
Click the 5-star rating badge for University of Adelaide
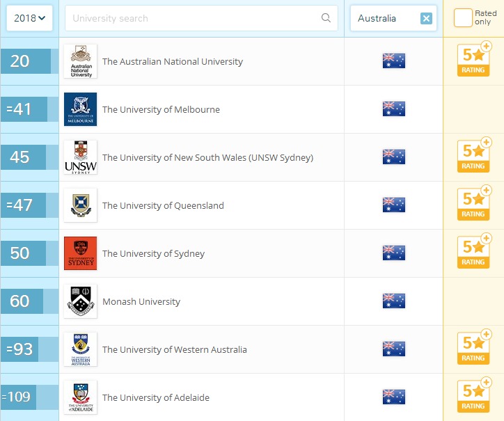(x=473, y=396)
